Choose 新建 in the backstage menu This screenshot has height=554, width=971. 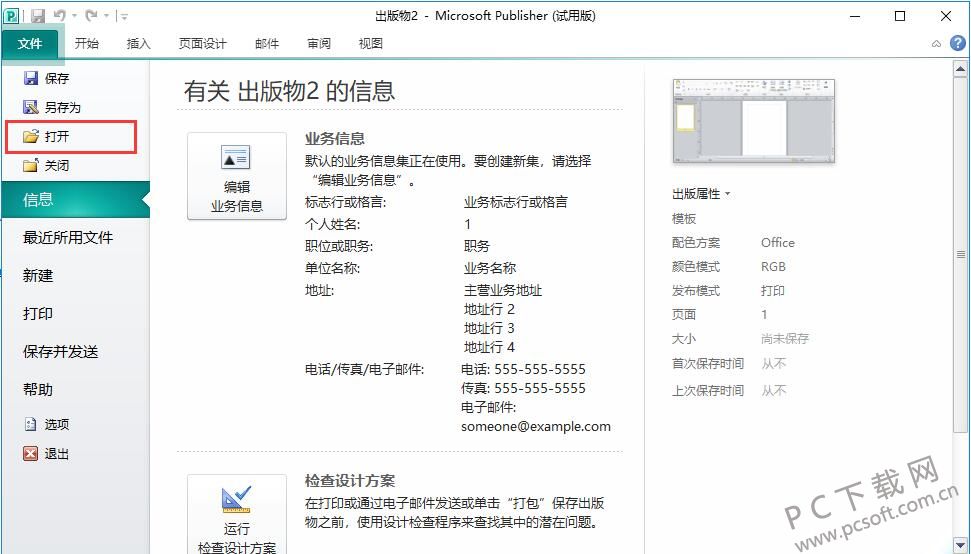click(x=38, y=275)
